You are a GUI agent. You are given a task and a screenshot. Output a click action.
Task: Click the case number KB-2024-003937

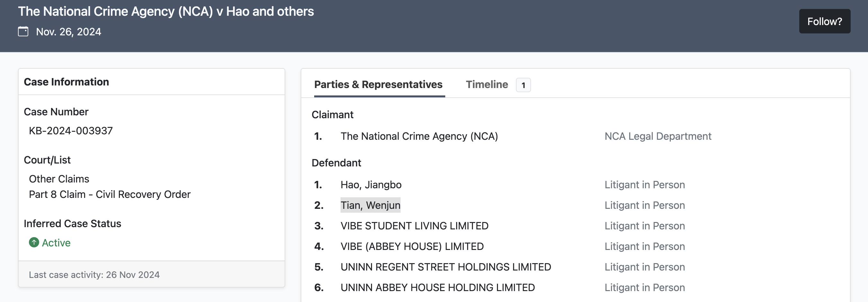[x=71, y=131]
